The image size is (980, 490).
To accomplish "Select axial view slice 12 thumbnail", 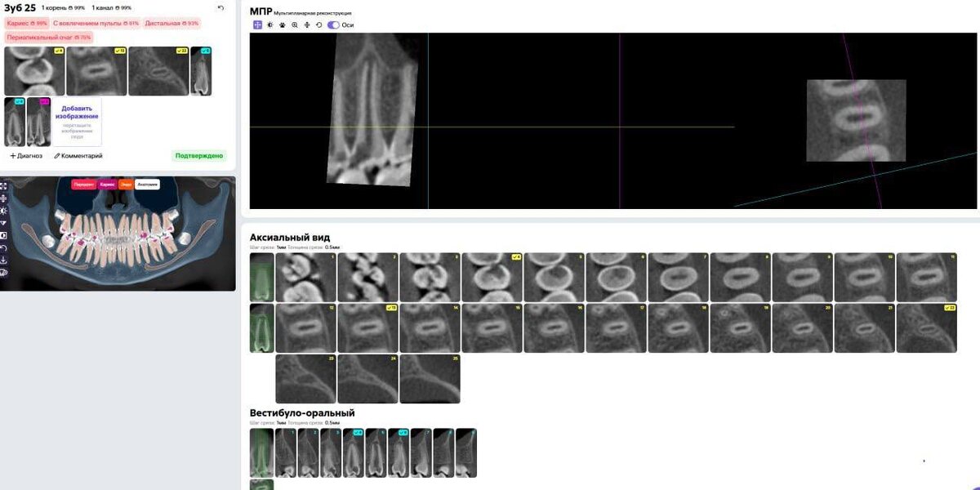I will tap(306, 328).
